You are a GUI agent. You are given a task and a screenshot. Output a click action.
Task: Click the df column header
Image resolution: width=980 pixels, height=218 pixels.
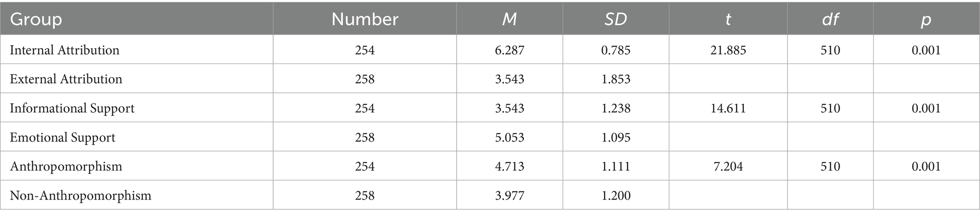pyautogui.click(x=830, y=19)
